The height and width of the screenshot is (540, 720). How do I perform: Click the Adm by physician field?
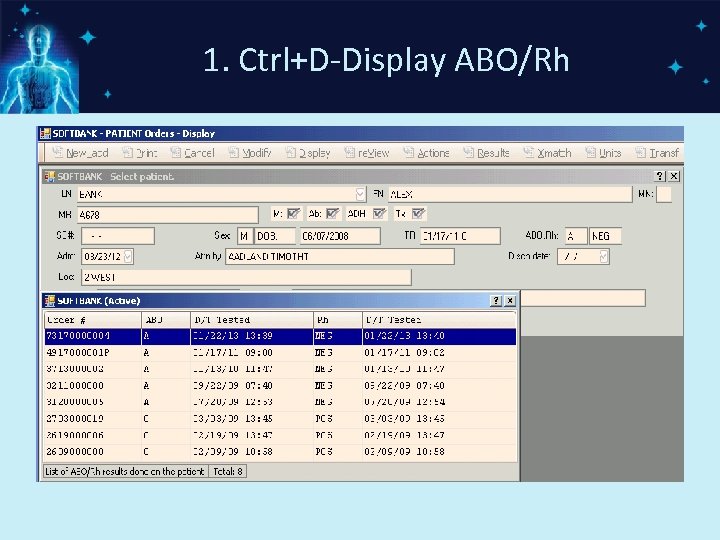pyautogui.click(x=340, y=256)
